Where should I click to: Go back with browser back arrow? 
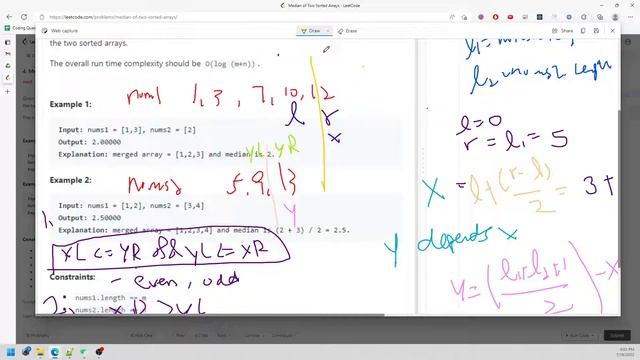9,17
